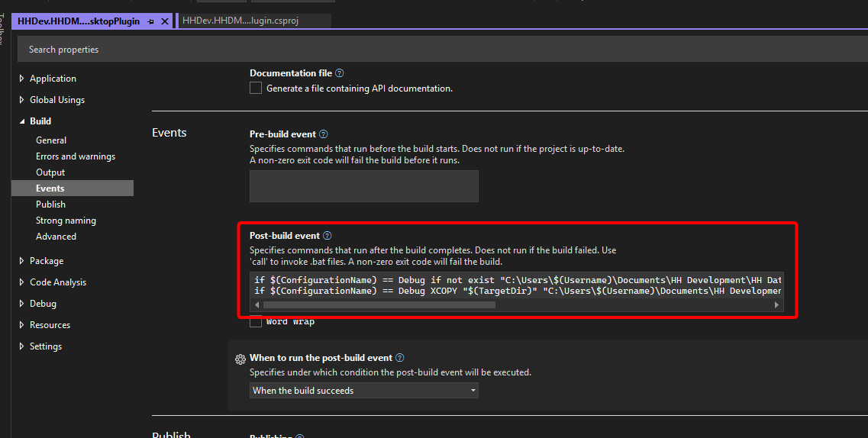Click the post-build scrollbar left arrow
The image size is (868, 438).
click(x=257, y=304)
